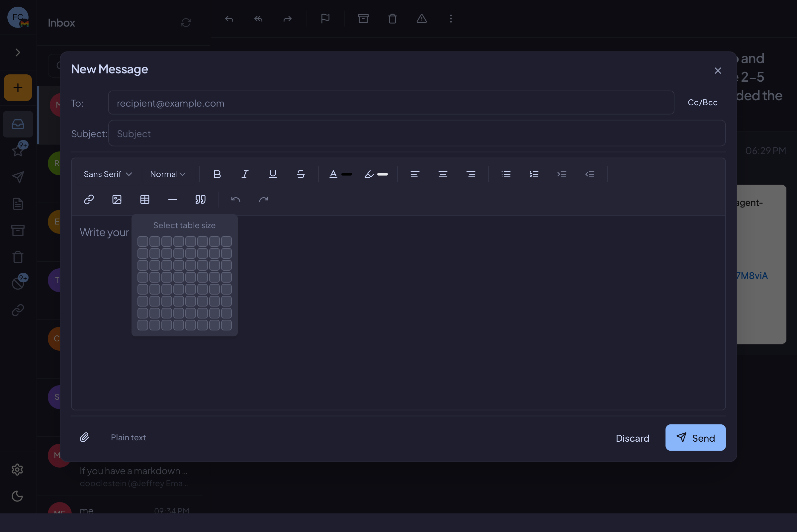This screenshot has height=532, width=797.
Task: Insert a blockquote into the message
Action: point(200,200)
